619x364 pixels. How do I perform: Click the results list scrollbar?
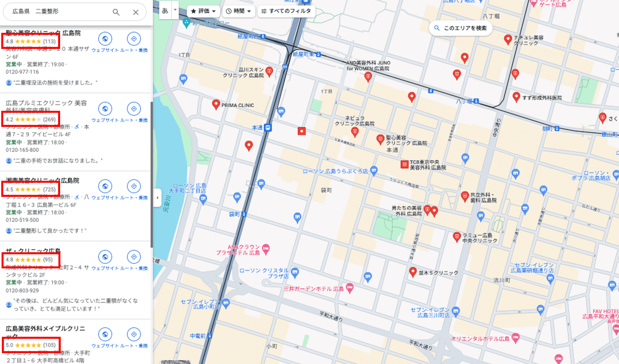pos(151,175)
